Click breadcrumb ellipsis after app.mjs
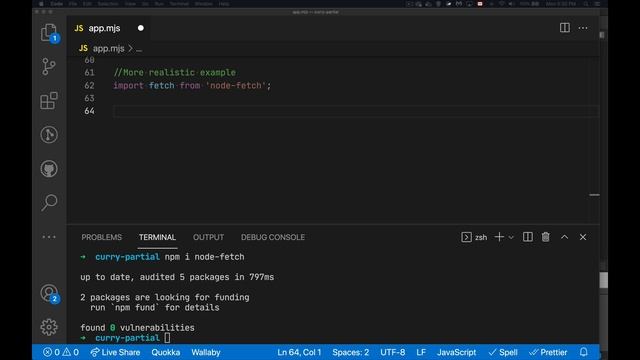 139,49
